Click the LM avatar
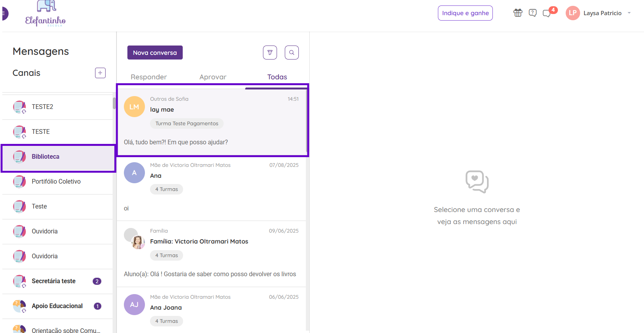Image resolution: width=644 pixels, height=333 pixels. click(134, 107)
